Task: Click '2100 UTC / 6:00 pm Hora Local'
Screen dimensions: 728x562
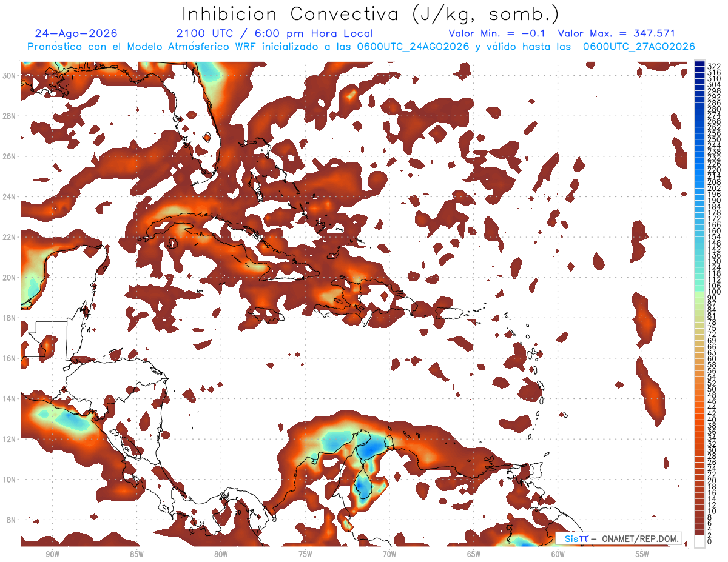Action: click(x=275, y=33)
